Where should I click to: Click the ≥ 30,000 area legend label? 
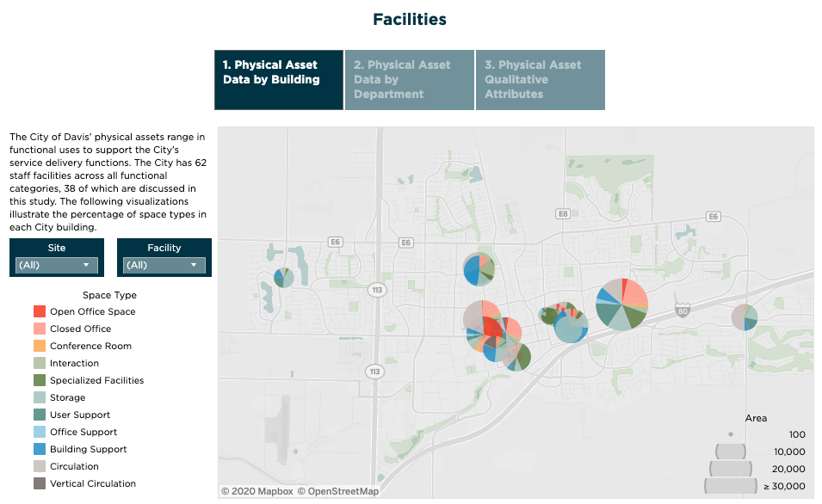pos(784,486)
